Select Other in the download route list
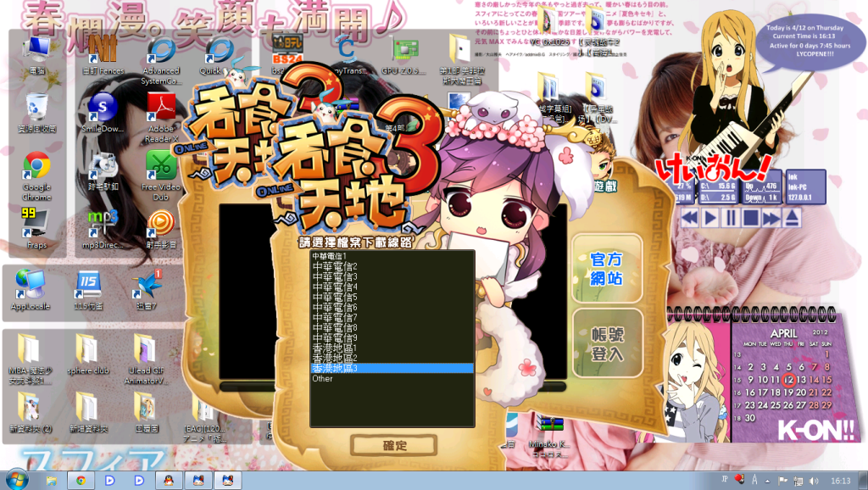Screen dimensions: 868x490 pos(392,379)
